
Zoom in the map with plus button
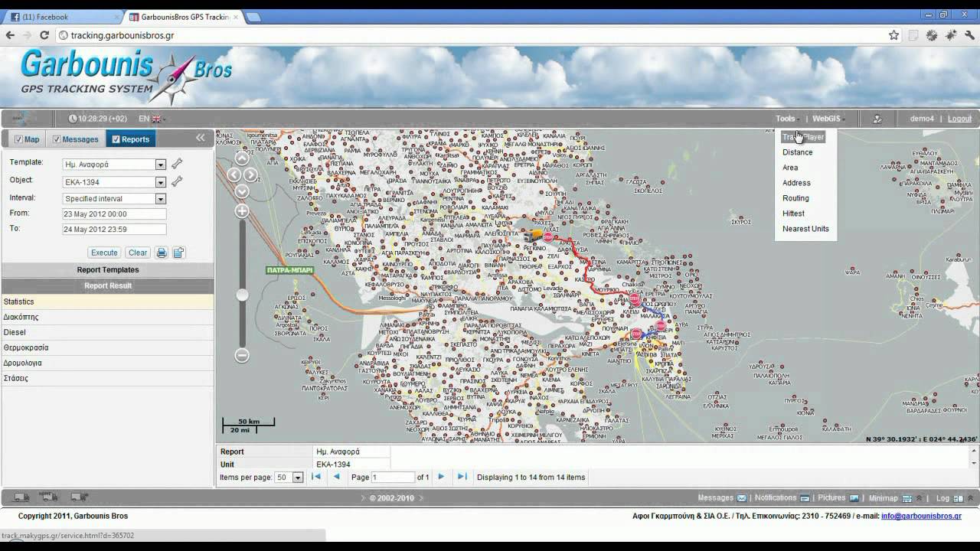pyautogui.click(x=242, y=210)
